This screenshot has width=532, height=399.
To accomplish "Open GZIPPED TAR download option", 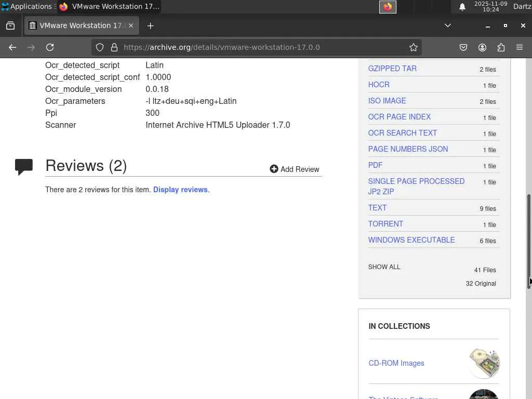I will (x=392, y=69).
